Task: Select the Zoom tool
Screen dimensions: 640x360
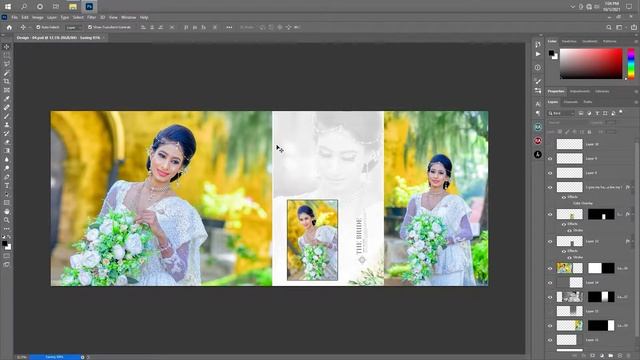Action: click(7, 220)
